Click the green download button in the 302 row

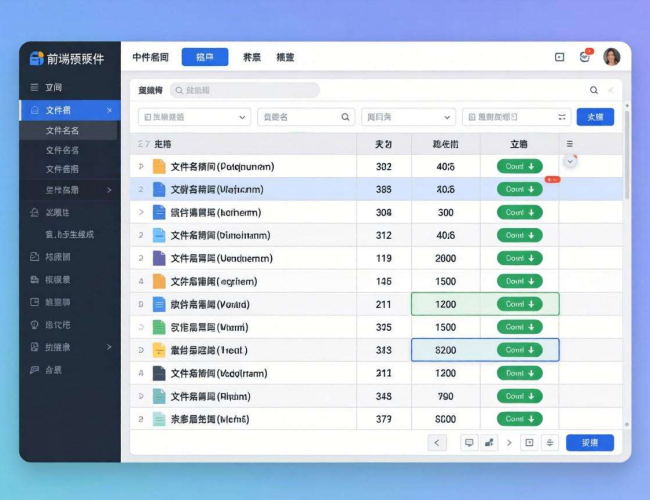520,166
